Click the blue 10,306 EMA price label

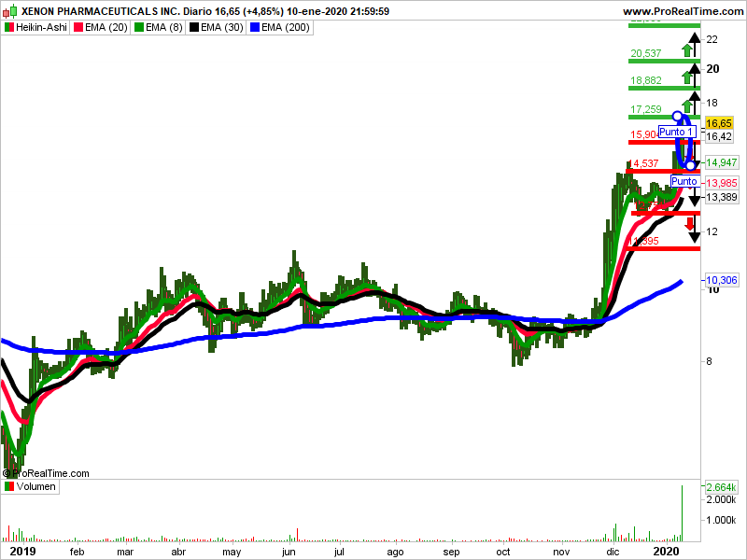(721, 280)
